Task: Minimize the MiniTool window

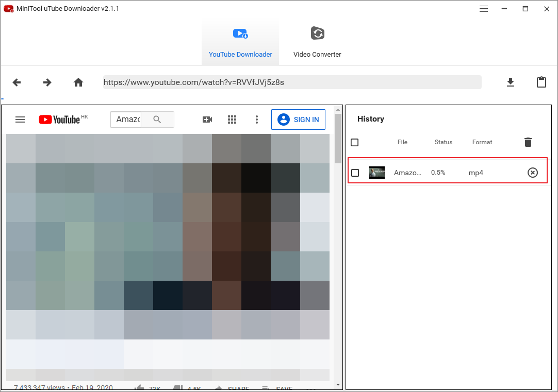Action: (504, 9)
